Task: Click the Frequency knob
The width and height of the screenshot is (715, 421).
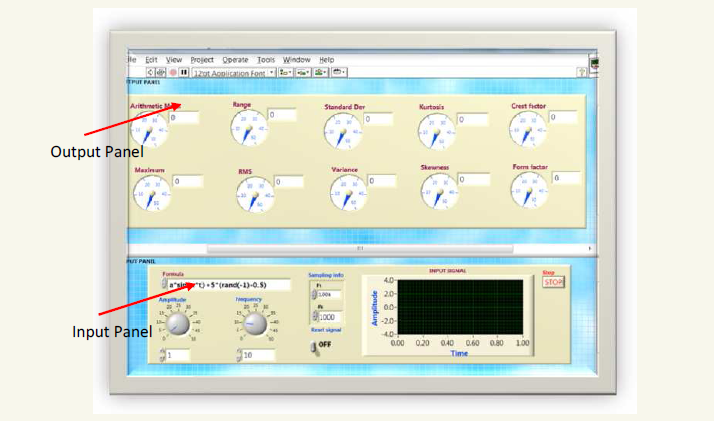Action: click(x=255, y=324)
